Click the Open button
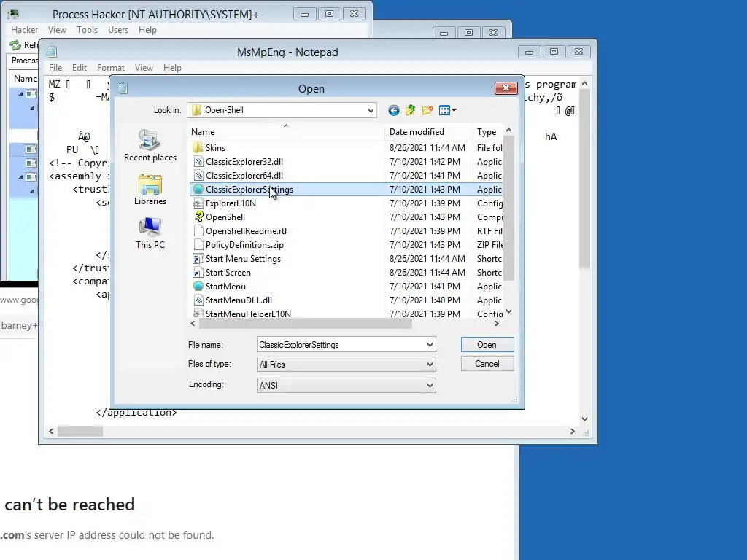Screen dimensions: 747x560 [x=487, y=345]
